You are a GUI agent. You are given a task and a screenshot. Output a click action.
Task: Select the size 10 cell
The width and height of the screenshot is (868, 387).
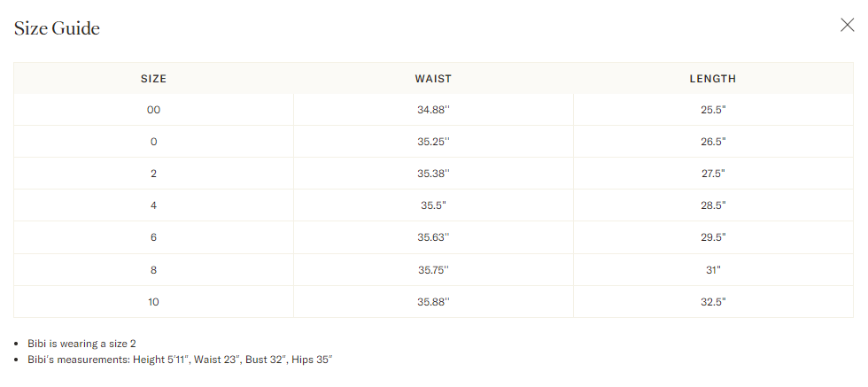(153, 302)
